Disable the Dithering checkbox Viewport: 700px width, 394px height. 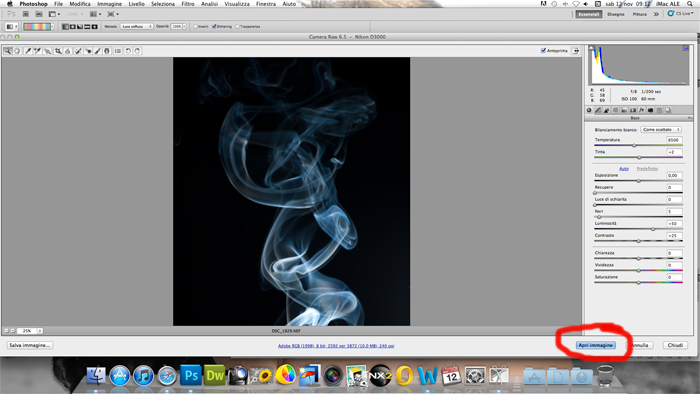click(x=214, y=27)
